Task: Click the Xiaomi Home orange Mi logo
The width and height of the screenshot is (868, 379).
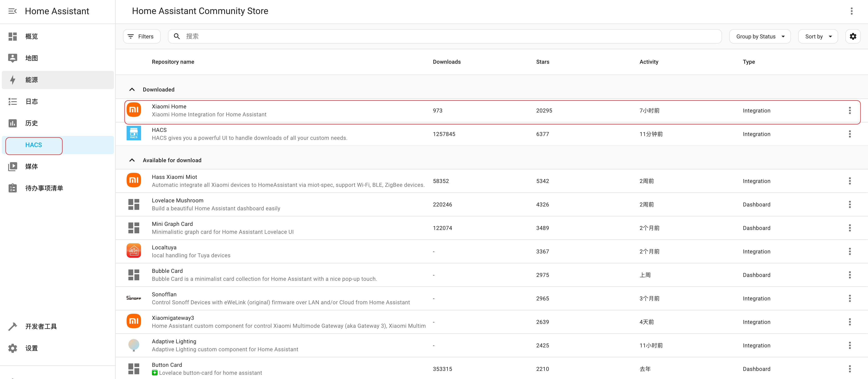Action: 134,110
